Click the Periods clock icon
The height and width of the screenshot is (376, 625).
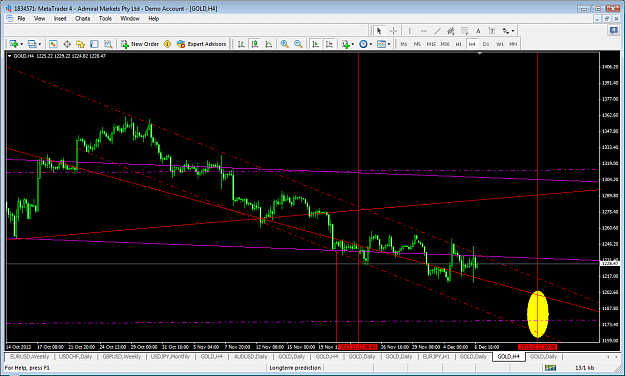point(363,44)
